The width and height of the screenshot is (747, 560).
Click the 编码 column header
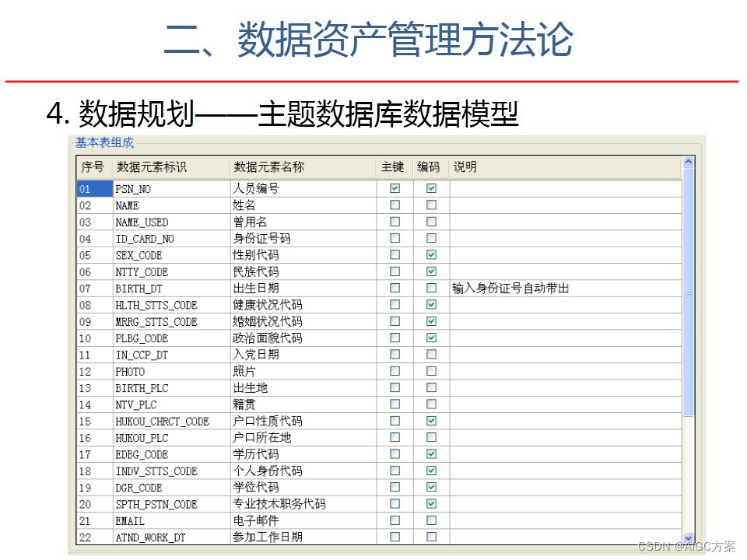430,167
